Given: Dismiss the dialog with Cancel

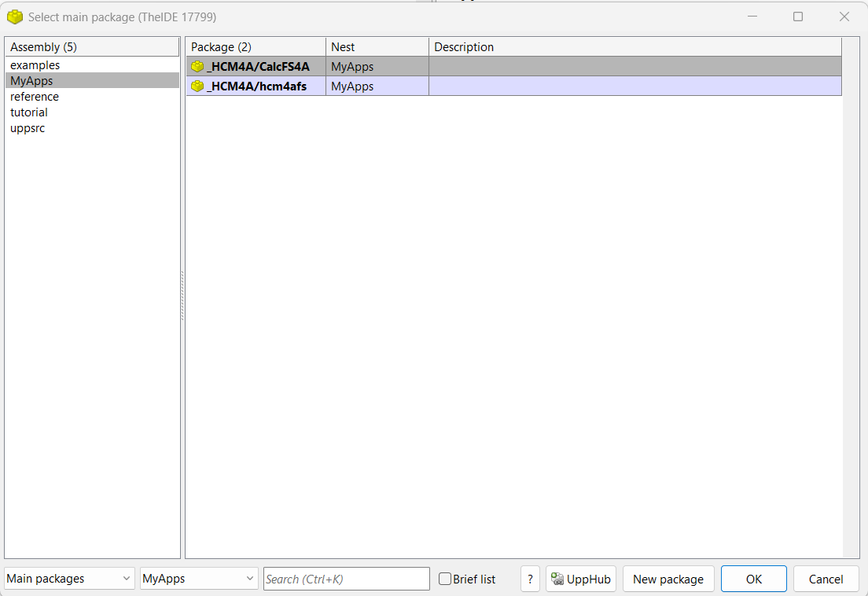Looking at the screenshot, I should point(826,579).
